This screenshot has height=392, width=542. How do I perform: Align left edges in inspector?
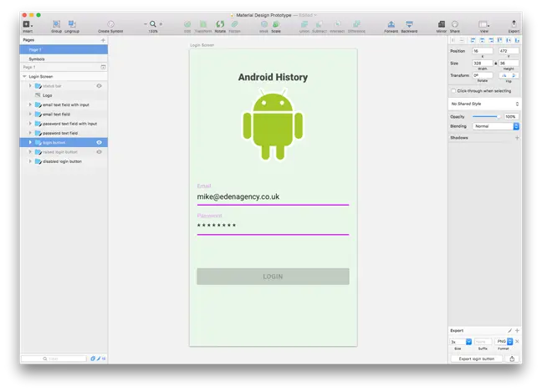pyautogui.click(x=473, y=40)
